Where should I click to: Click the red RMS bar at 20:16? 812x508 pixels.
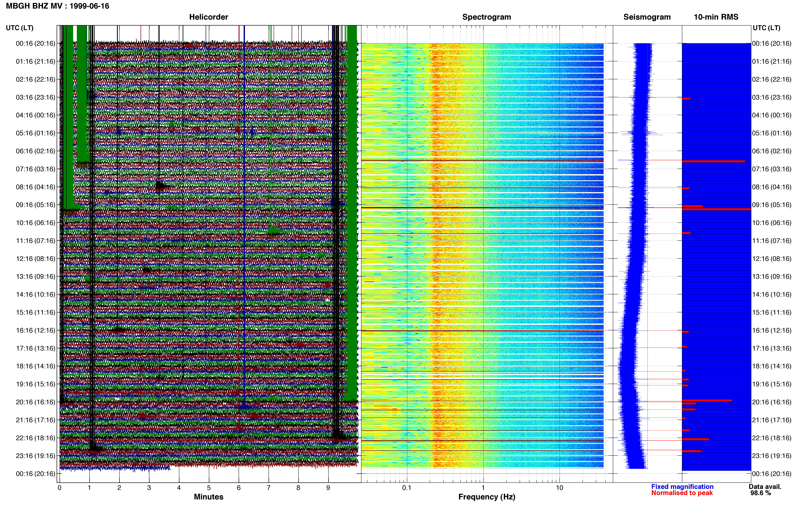(707, 401)
